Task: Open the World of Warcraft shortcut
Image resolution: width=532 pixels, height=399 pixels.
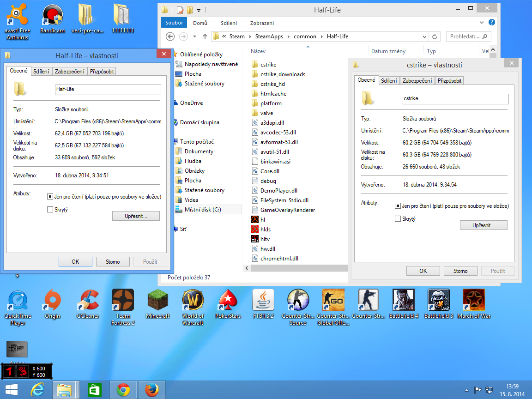Action: (x=193, y=301)
